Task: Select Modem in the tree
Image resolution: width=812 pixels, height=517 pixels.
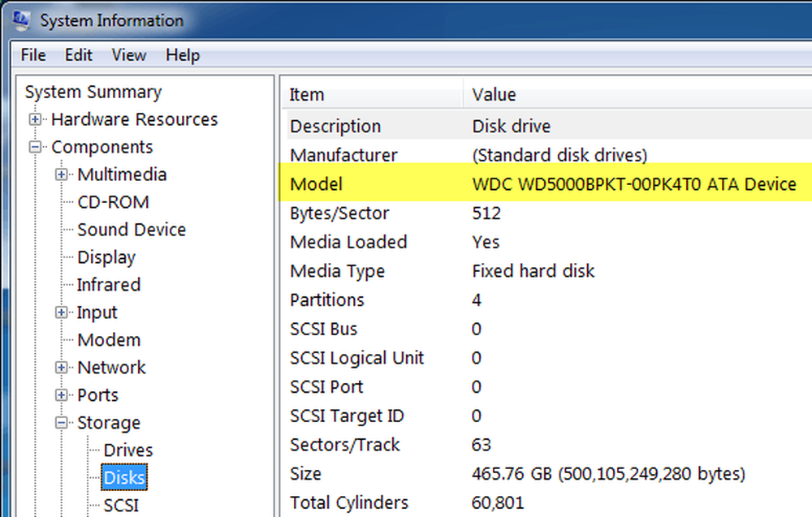Action: (110, 340)
